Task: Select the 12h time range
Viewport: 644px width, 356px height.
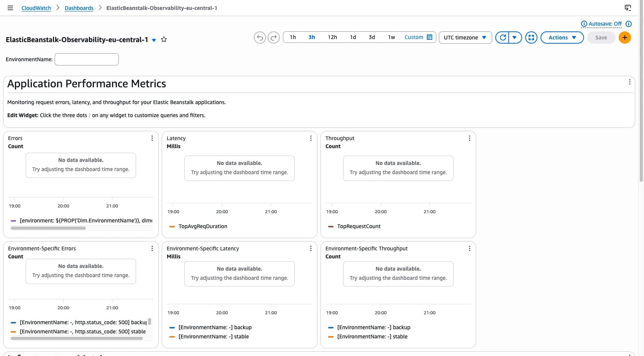Action: [332, 37]
